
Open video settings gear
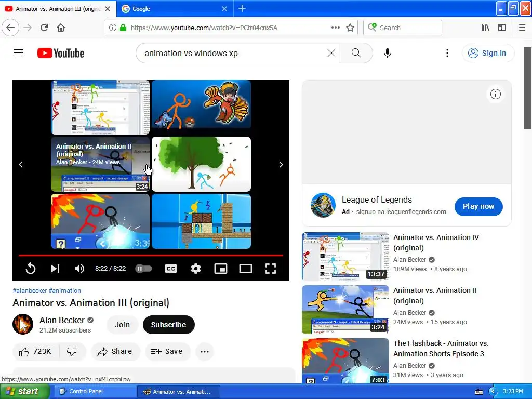[196, 269]
